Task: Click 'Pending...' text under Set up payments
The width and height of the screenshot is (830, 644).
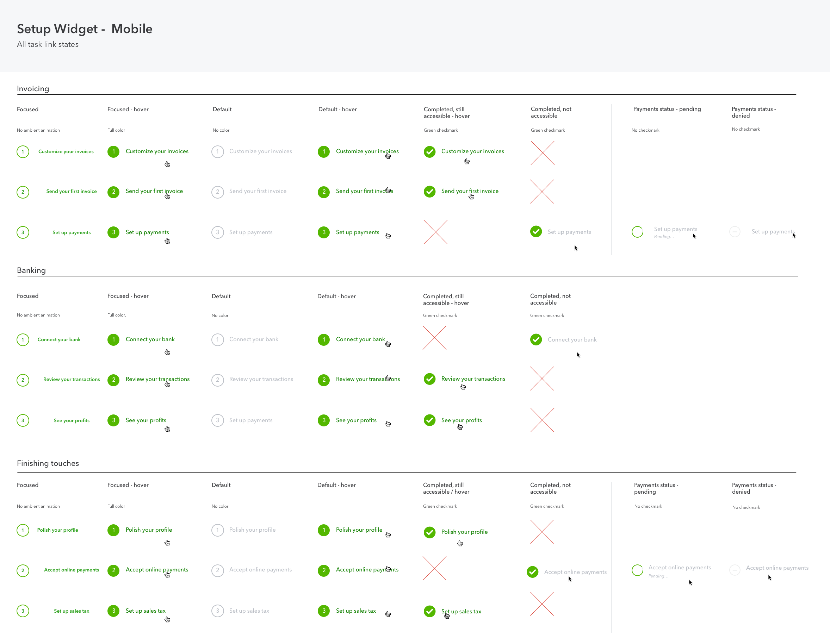Action: [x=664, y=237]
